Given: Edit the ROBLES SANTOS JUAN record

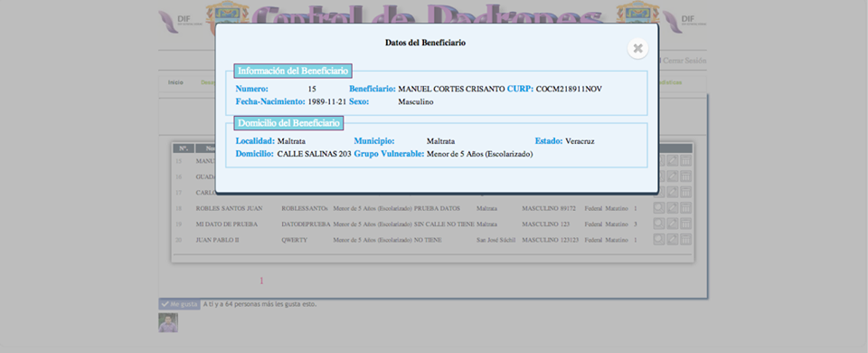Looking at the screenshot, I should (672, 208).
